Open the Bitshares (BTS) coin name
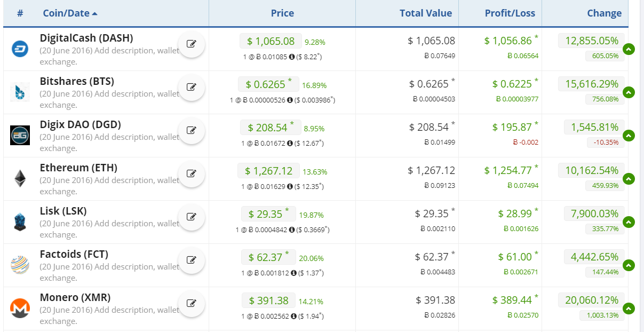Image resolution: width=644 pixels, height=332 pixels. [77, 81]
